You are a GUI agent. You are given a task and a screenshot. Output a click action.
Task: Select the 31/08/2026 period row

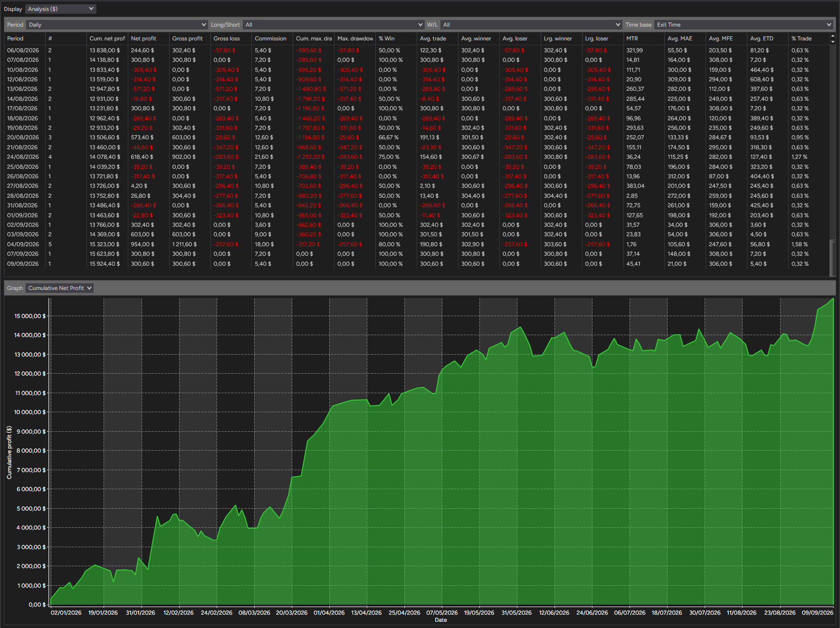[x=417, y=205]
